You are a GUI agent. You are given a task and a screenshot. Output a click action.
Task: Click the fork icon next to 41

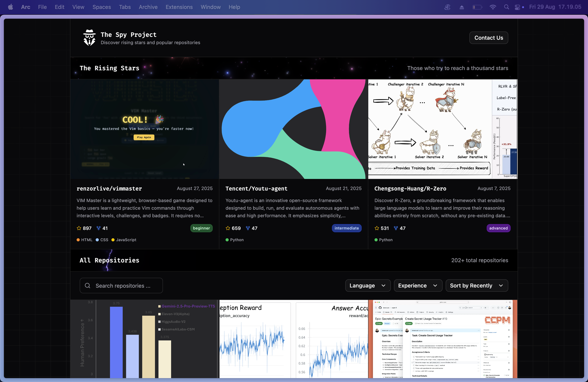tap(99, 228)
